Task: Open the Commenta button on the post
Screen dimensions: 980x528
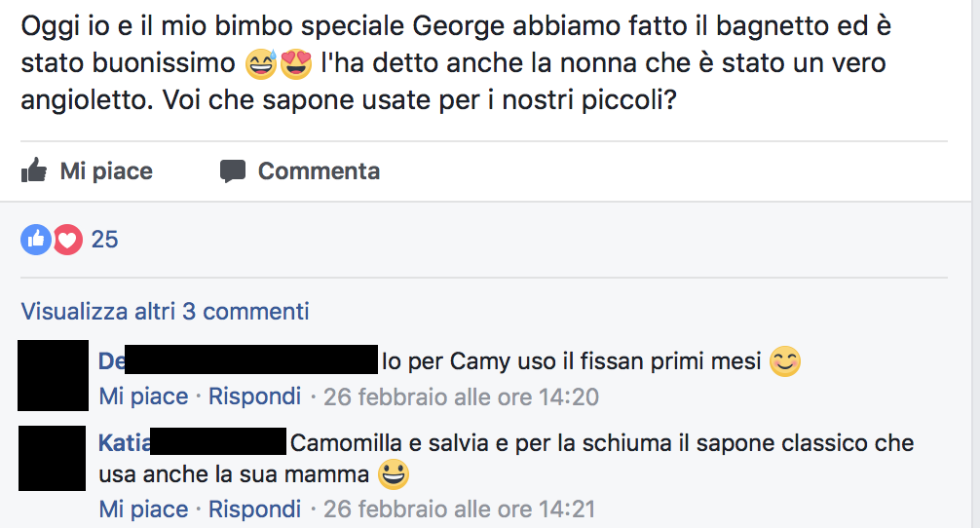Action: (x=300, y=171)
